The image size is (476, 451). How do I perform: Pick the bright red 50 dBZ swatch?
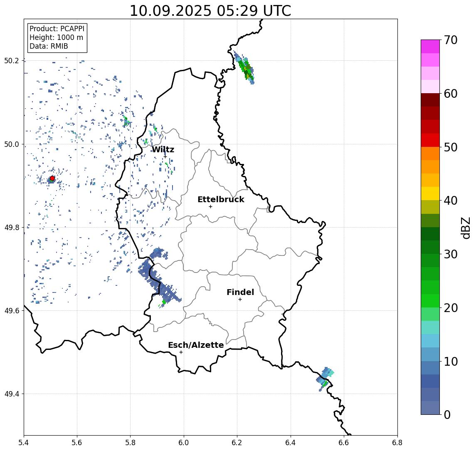pos(430,140)
